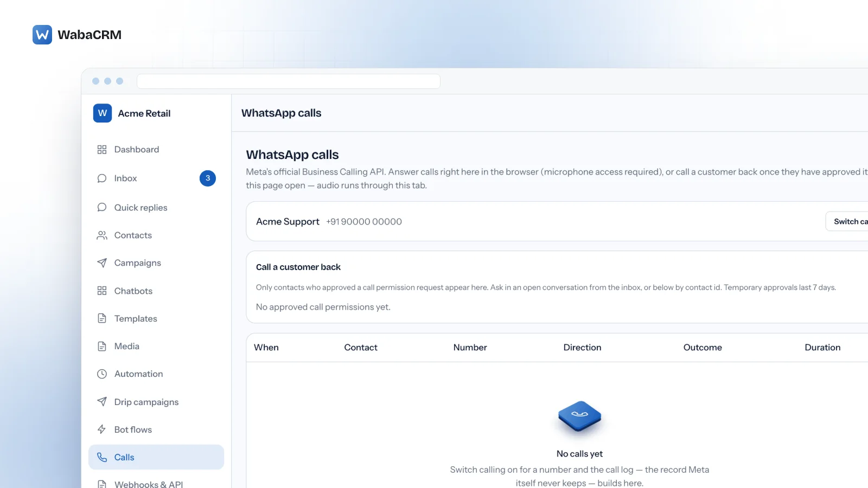Click the Automation clock icon
This screenshot has height=488, width=868.
pos(102,374)
